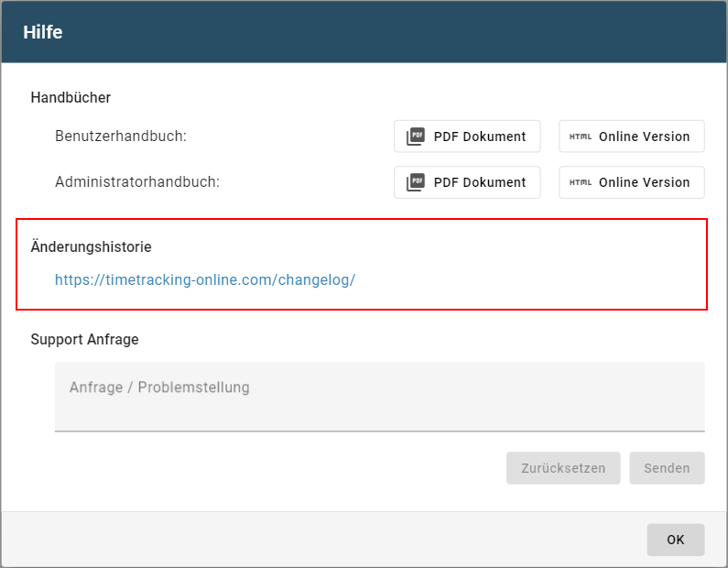Click the HTML icon for Benutzerhandbuch
Image resolution: width=728 pixels, height=568 pixels.
point(580,137)
